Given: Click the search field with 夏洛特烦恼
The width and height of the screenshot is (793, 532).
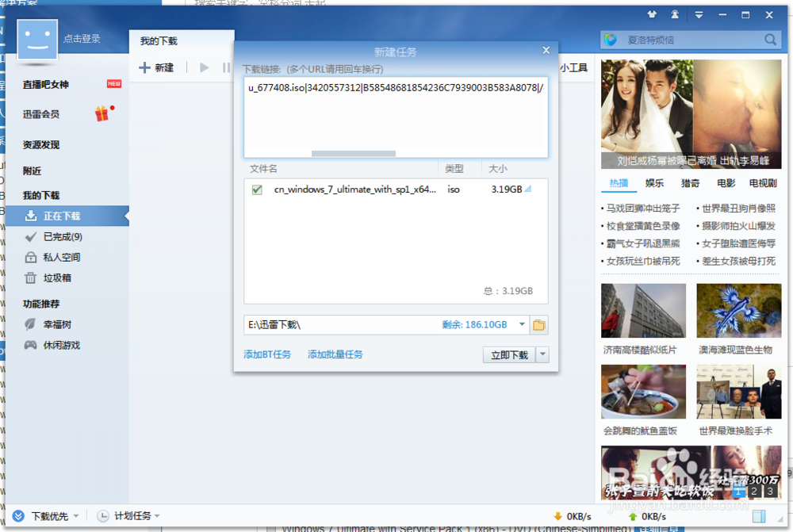Looking at the screenshot, I should (x=691, y=40).
